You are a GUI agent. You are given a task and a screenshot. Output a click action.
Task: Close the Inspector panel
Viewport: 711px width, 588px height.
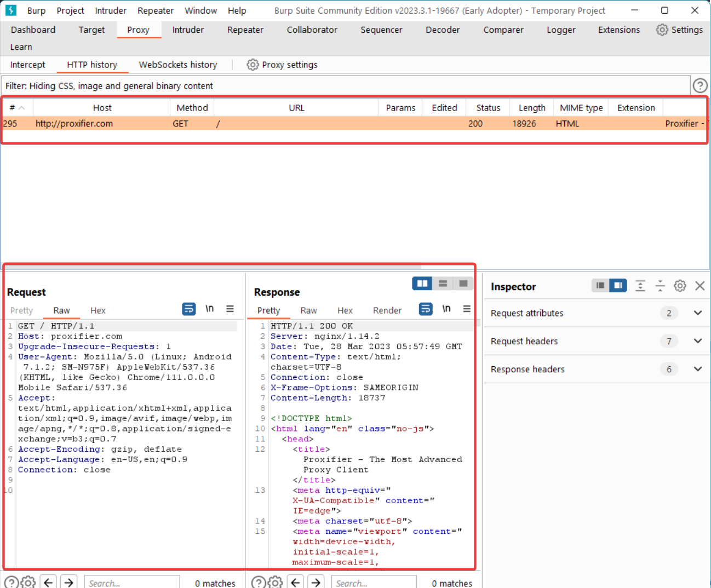(699, 286)
